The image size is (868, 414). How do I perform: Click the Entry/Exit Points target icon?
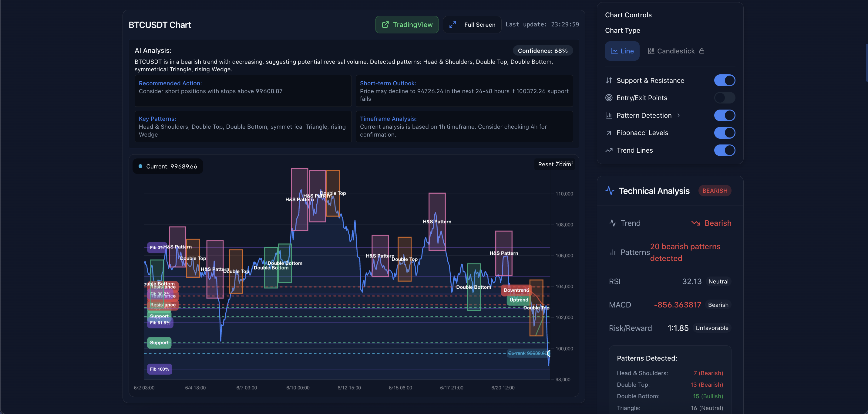click(609, 98)
